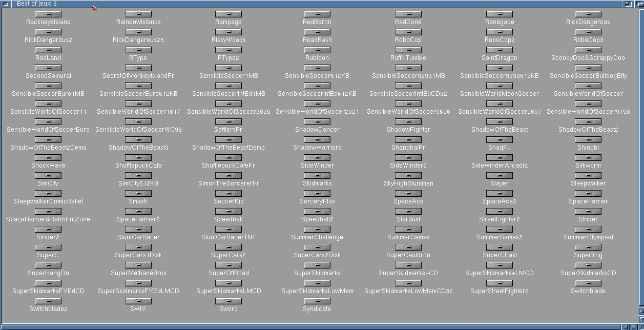Select the Speedball2 drawer icon
The image size is (644, 330).
point(317,212)
